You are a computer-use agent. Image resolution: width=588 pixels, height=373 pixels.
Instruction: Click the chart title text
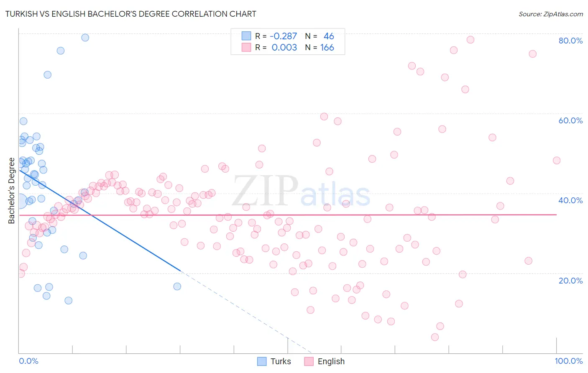[130, 14]
